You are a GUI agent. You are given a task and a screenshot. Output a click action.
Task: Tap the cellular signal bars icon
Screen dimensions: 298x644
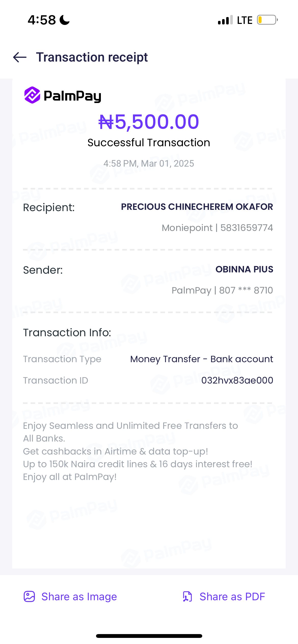point(225,20)
